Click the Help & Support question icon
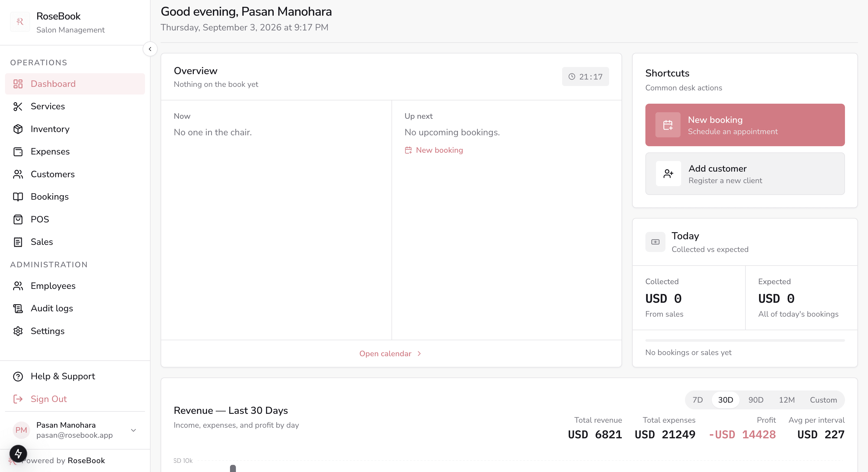Screen dimensions: 868x472 (18, 376)
